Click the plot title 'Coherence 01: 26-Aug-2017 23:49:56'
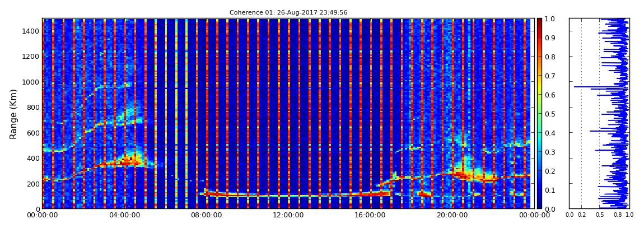This screenshot has height=228, width=644. pos(288,13)
